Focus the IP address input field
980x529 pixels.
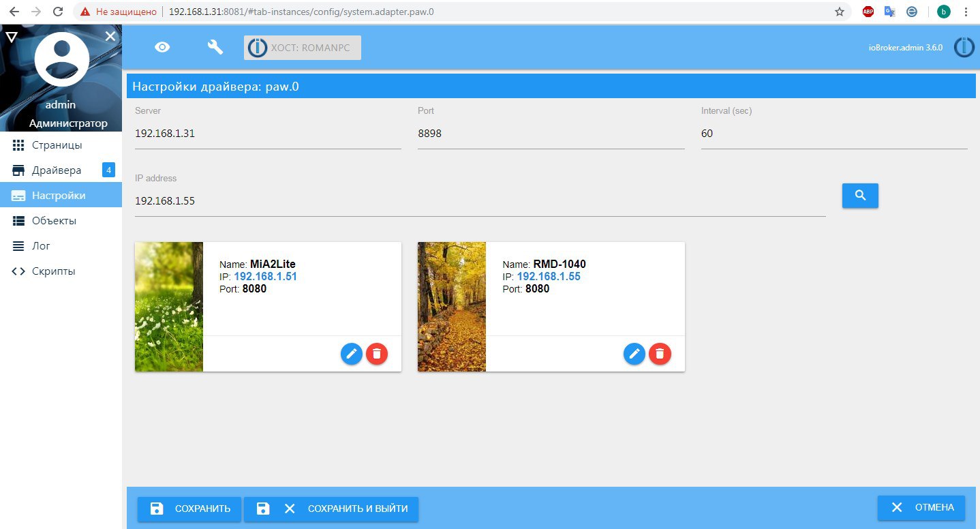click(480, 202)
